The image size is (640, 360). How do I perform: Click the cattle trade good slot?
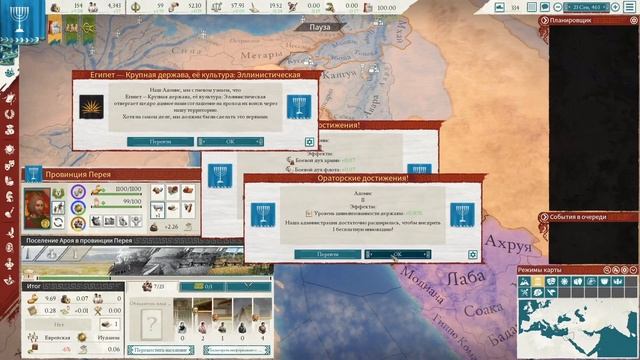click(x=158, y=209)
